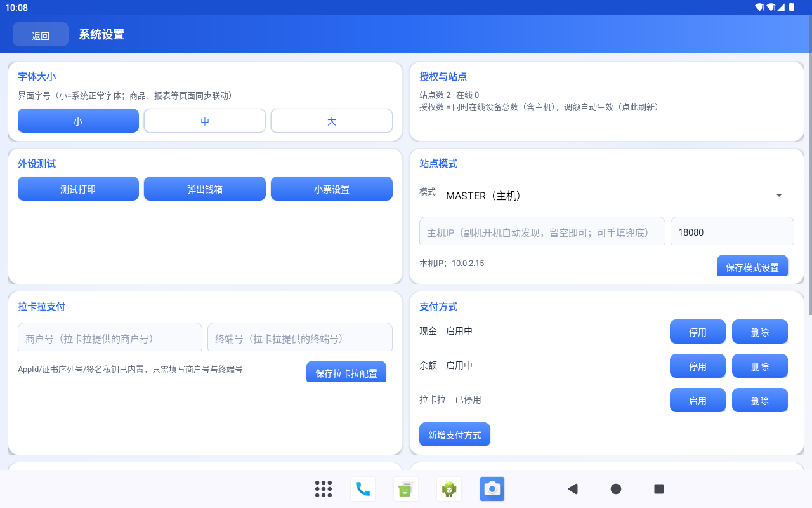812x508 pixels.
Task: Click the 返回 back button
Action: point(41,34)
